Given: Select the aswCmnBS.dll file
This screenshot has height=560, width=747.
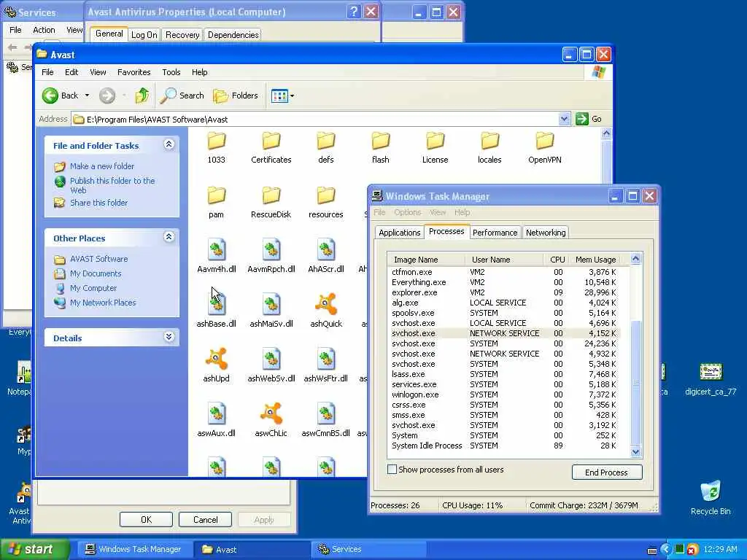Looking at the screenshot, I should [x=326, y=421].
